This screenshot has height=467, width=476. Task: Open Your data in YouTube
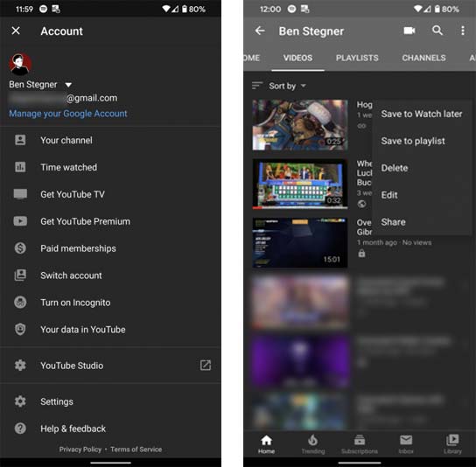point(83,330)
